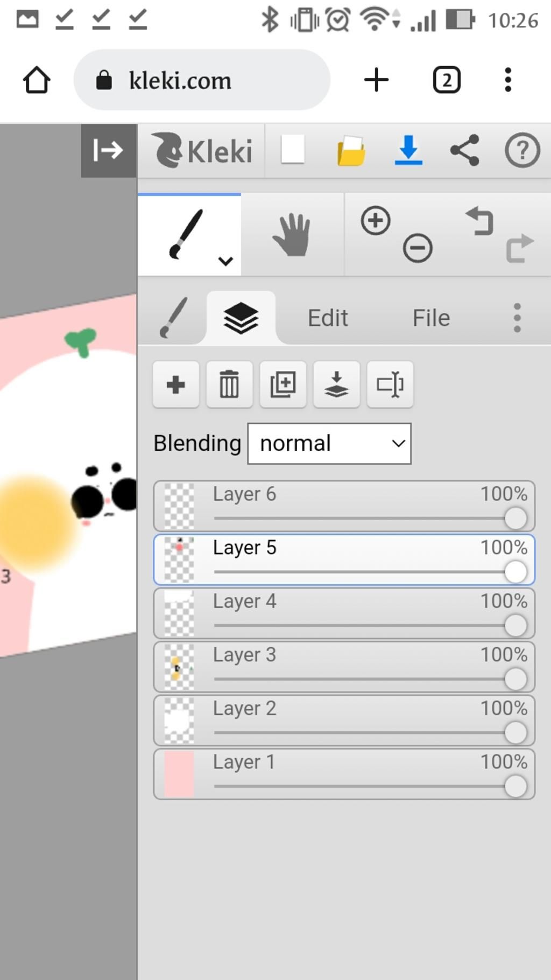Click Layer 1 pink thumbnail
Screen dimensions: 551x980
pyautogui.click(x=179, y=774)
